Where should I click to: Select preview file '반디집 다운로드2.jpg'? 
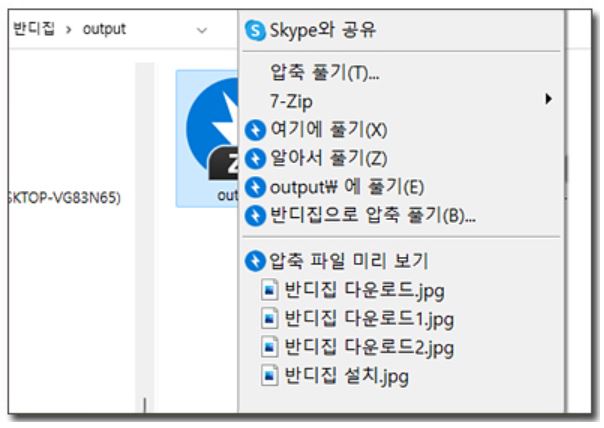(x=369, y=347)
